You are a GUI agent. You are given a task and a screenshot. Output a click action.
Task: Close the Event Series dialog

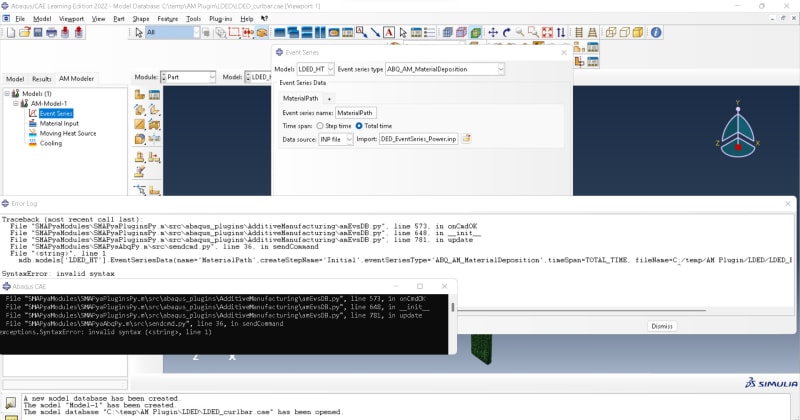pyautogui.click(x=564, y=53)
